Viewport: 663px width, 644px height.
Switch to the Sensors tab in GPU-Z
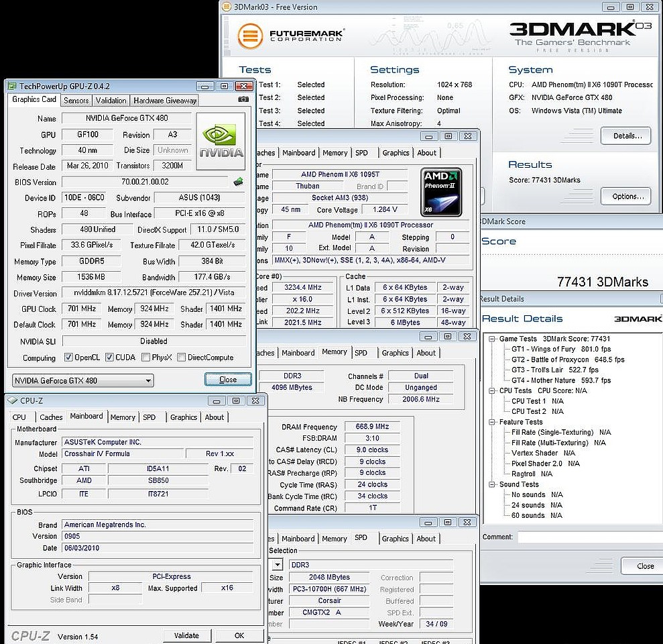coord(76,100)
